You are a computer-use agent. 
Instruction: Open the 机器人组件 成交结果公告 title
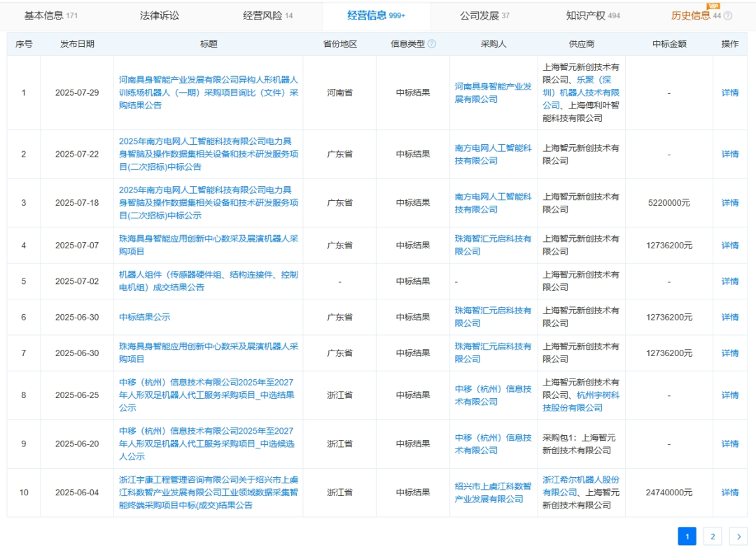(x=209, y=281)
